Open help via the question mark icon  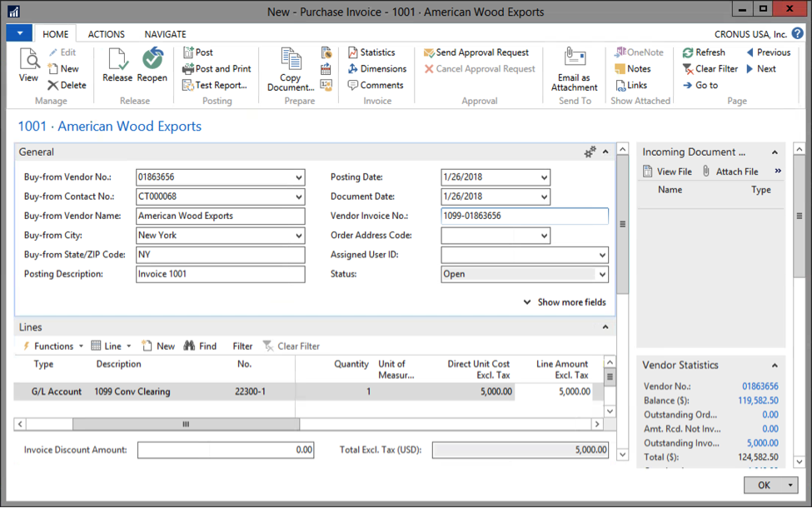[x=798, y=33]
